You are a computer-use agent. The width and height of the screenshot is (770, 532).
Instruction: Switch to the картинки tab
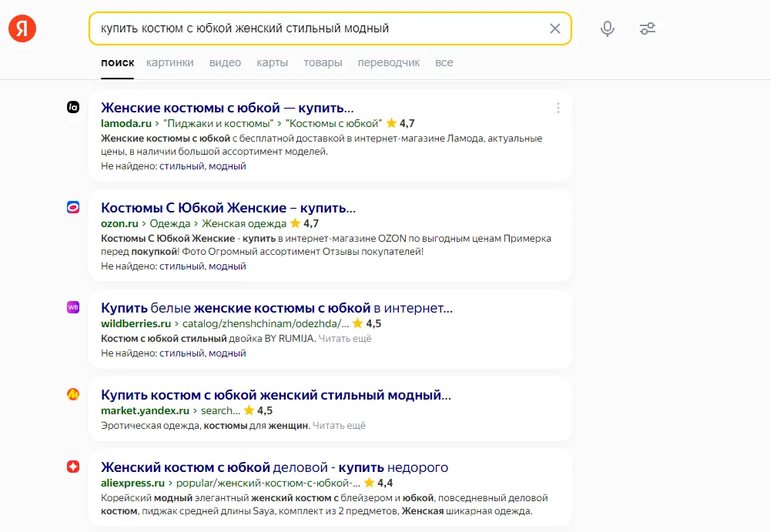[x=170, y=63]
